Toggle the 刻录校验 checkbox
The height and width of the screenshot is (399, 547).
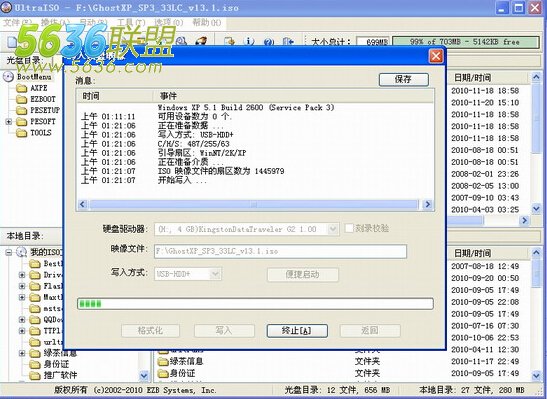click(x=349, y=228)
